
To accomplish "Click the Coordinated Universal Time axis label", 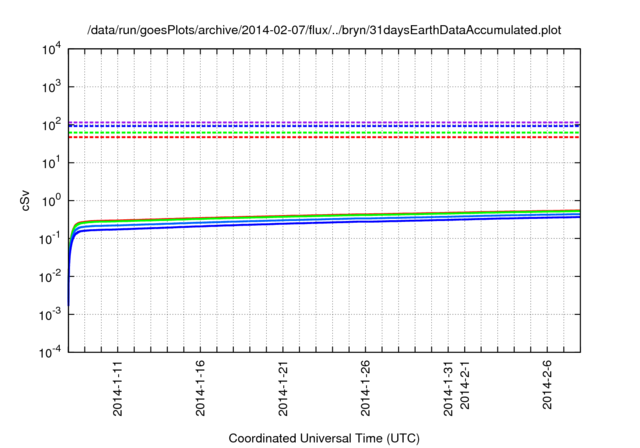I will 324,438.
